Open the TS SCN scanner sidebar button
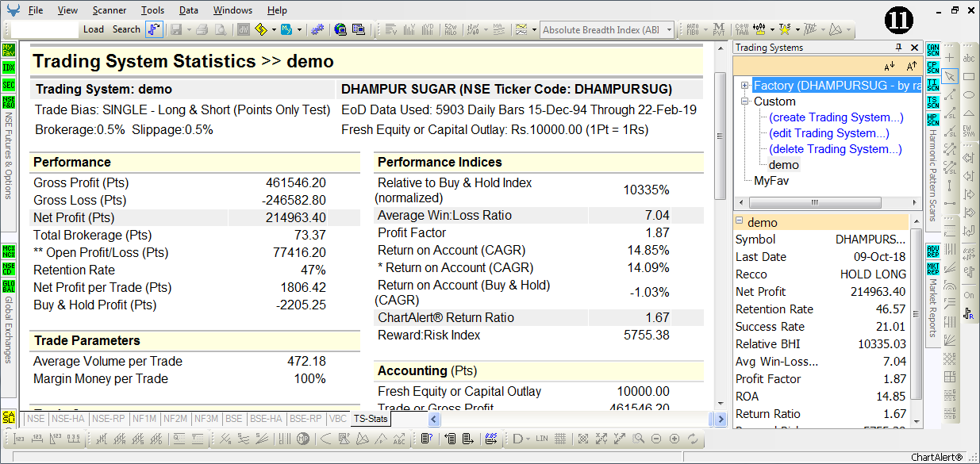The image size is (980, 464). pos(933,102)
